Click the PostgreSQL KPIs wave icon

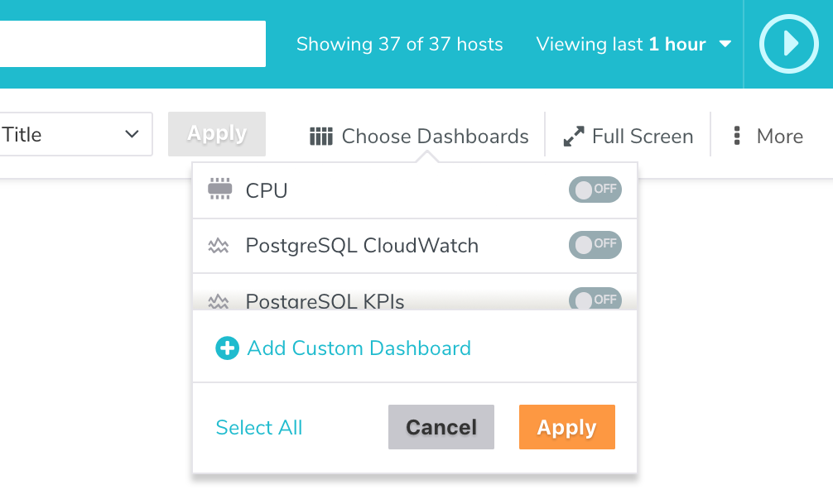coord(219,300)
